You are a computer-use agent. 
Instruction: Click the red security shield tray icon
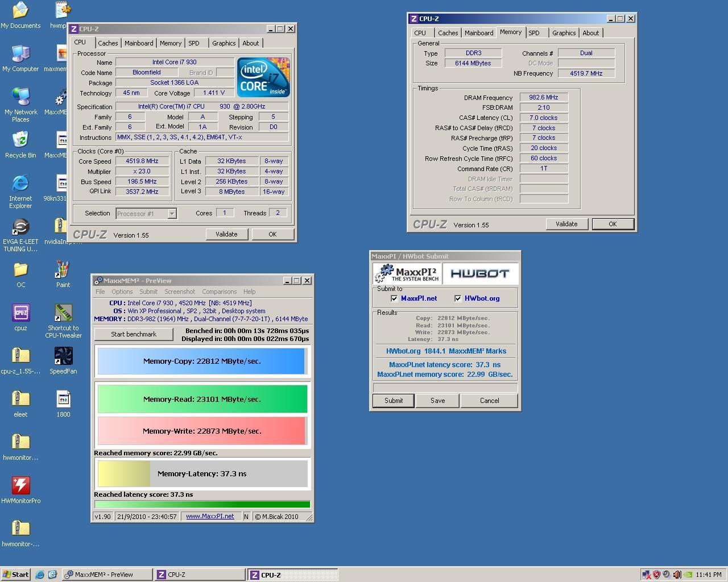(x=656, y=575)
